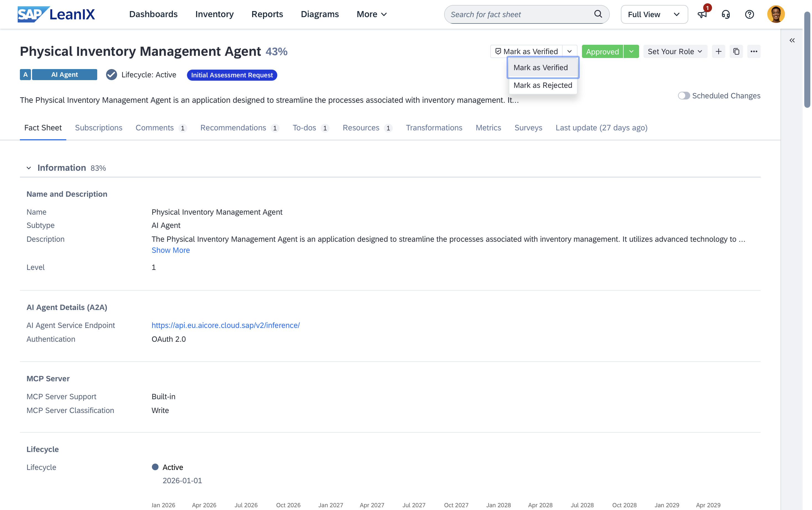Click the SAP LeanIX logo
Image resolution: width=812 pixels, height=510 pixels.
pos(56,14)
